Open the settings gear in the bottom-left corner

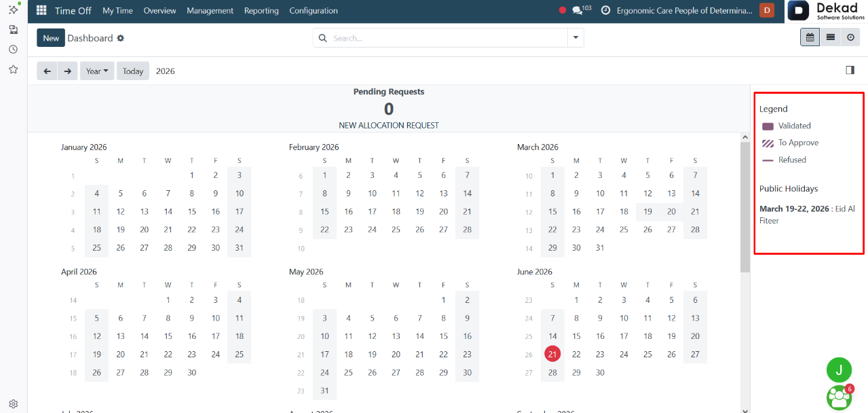click(x=13, y=403)
